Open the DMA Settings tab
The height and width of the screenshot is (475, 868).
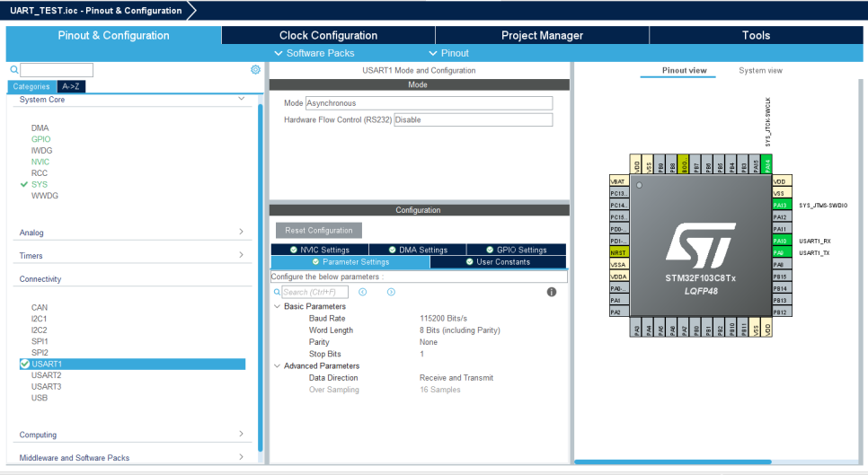[x=418, y=250]
